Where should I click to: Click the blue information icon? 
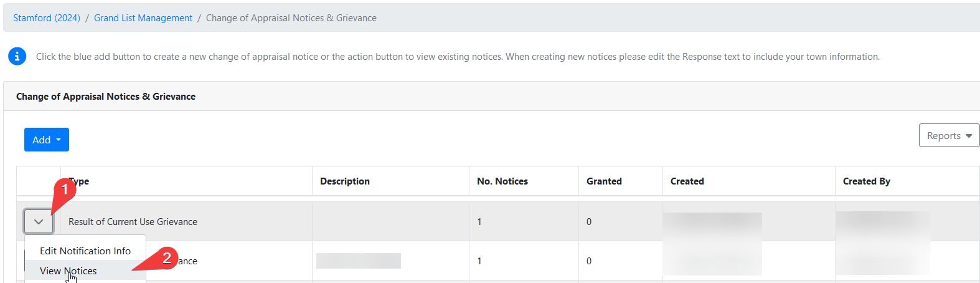[17, 56]
